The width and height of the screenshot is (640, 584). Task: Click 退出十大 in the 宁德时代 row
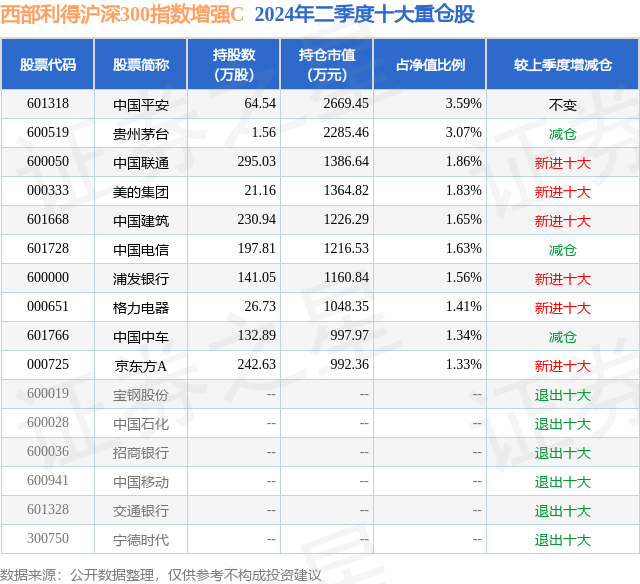click(x=563, y=540)
